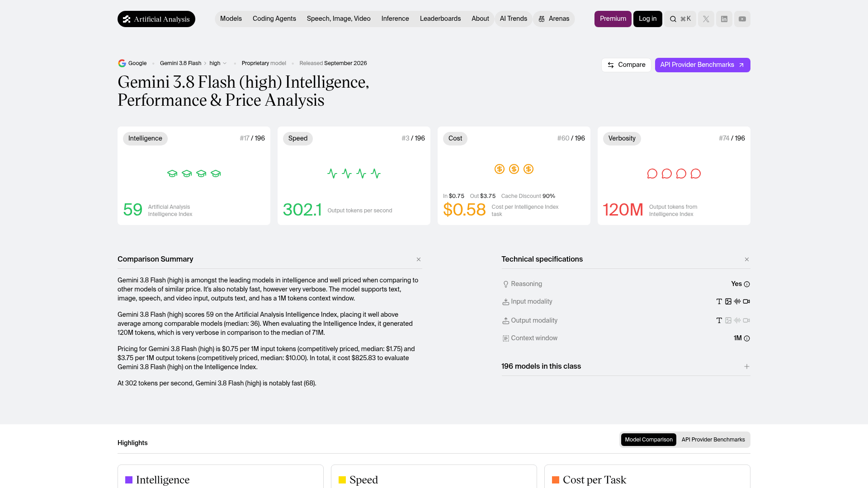Screen dimensions: 868x488
Task: Click the Intelligence pill label
Action: tap(145, 139)
